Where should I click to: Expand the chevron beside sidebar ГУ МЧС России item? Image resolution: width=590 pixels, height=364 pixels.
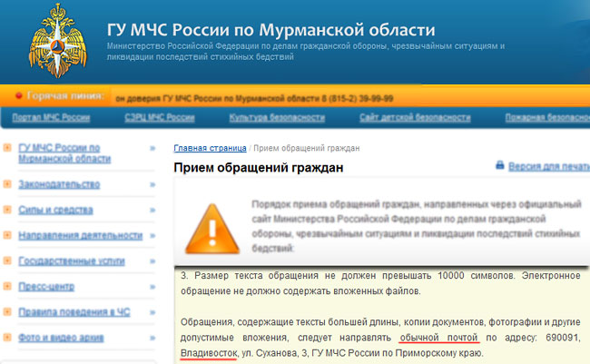click(150, 146)
